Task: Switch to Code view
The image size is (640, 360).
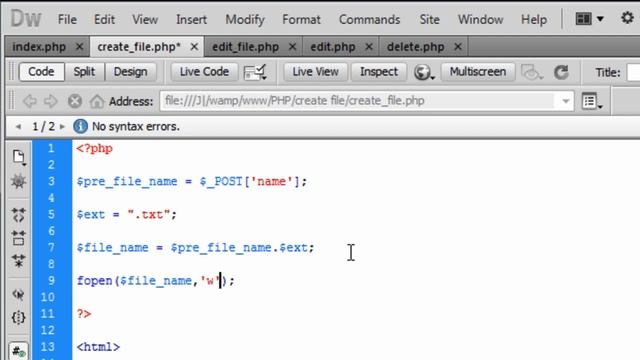Action: click(x=41, y=72)
